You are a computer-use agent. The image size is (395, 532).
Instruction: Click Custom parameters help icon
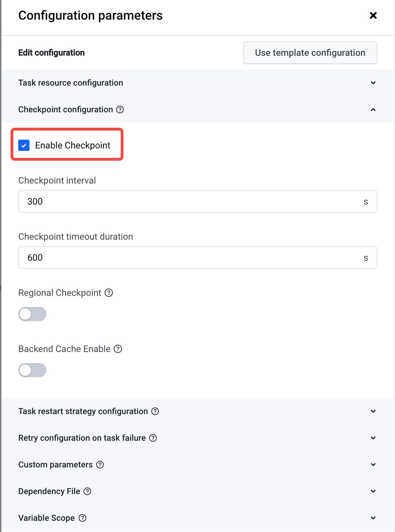(x=100, y=465)
